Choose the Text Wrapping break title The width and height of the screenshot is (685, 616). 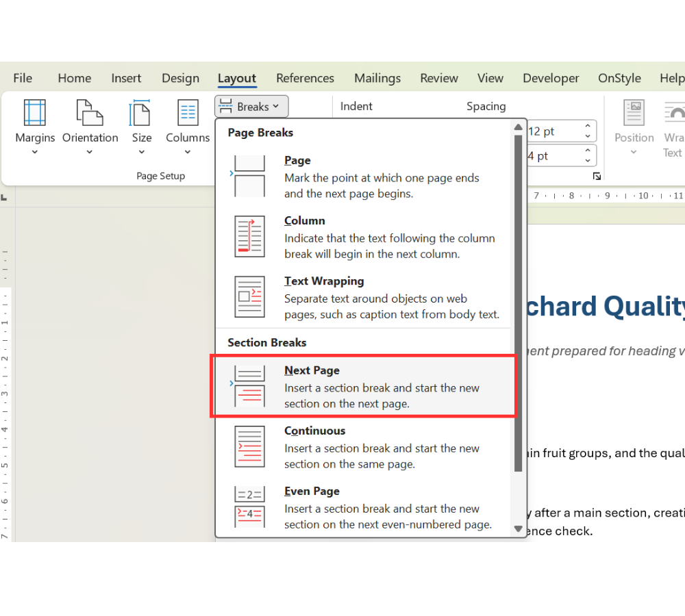[324, 281]
